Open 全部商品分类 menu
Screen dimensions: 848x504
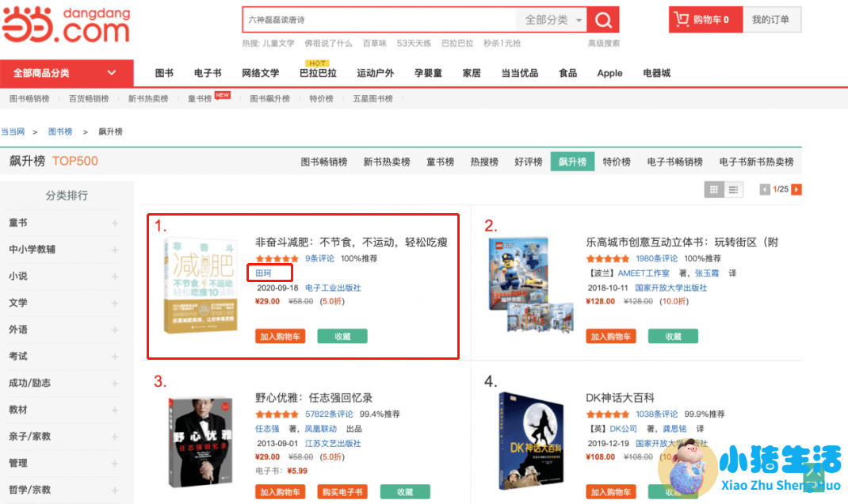[x=67, y=73]
